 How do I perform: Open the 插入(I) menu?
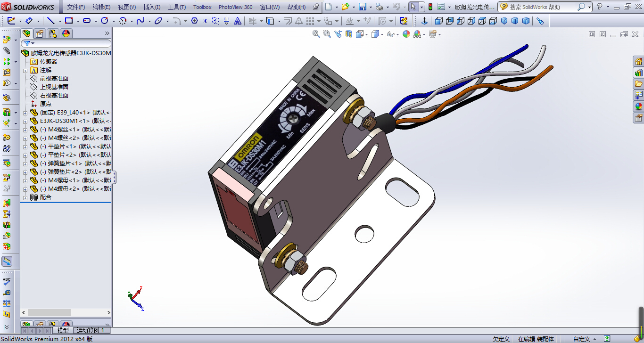pos(152,7)
